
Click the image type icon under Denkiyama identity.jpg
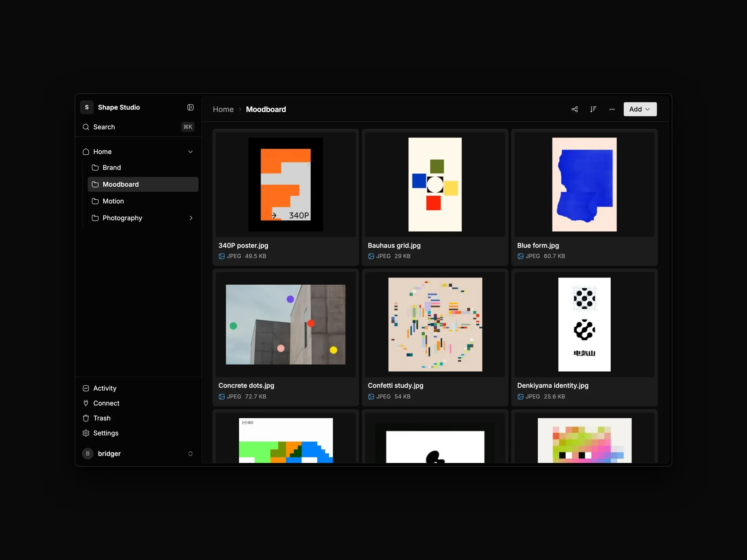click(520, 397)
